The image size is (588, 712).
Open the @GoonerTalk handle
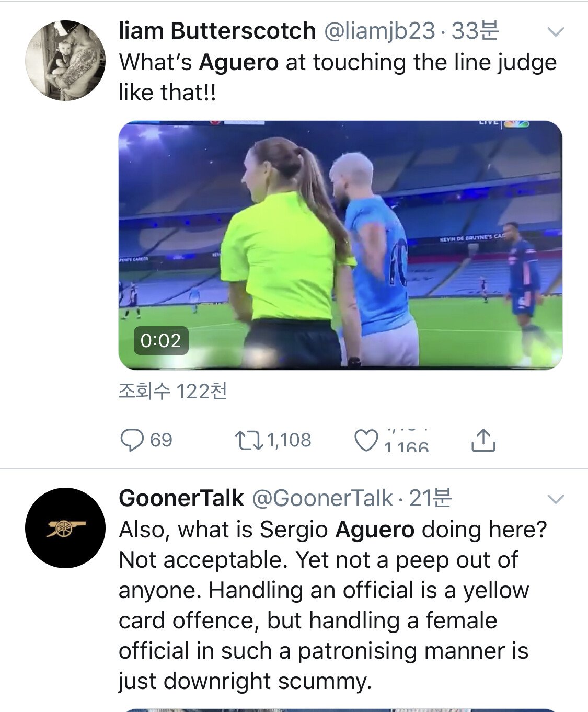click(322, 498)
